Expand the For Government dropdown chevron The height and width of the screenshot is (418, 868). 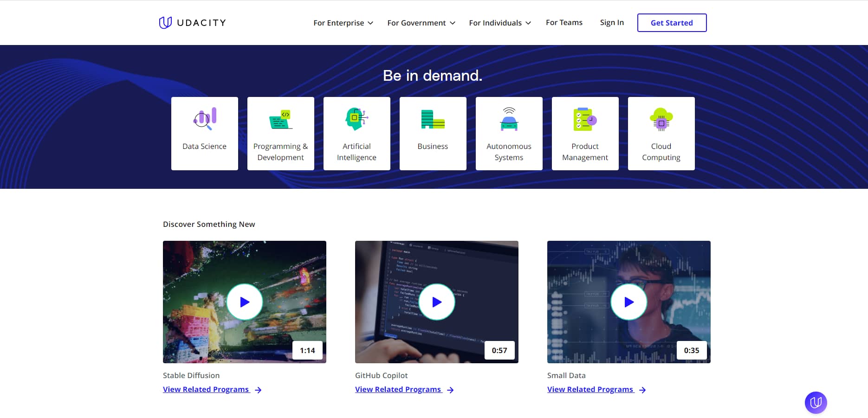coord(453,23)
